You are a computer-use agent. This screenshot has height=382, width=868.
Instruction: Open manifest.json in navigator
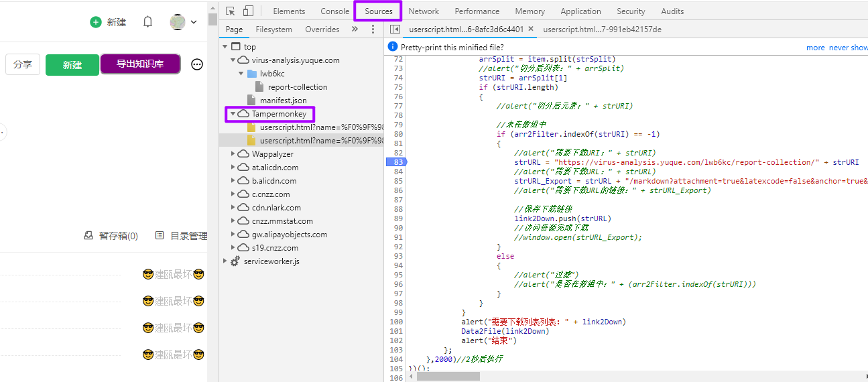[284, 101]
